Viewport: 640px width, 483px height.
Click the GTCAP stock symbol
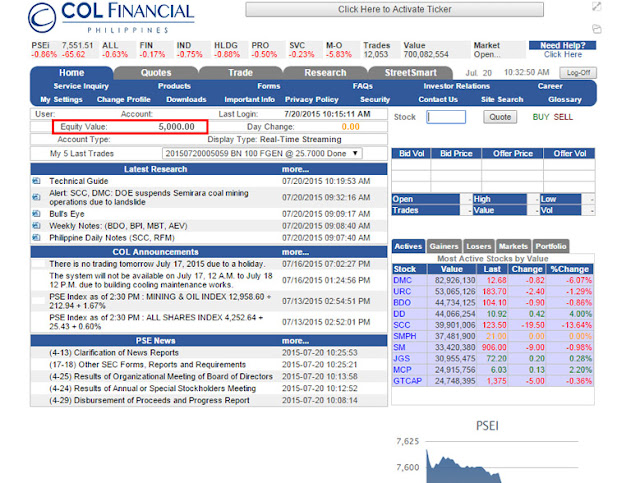[x=407, y=381]
